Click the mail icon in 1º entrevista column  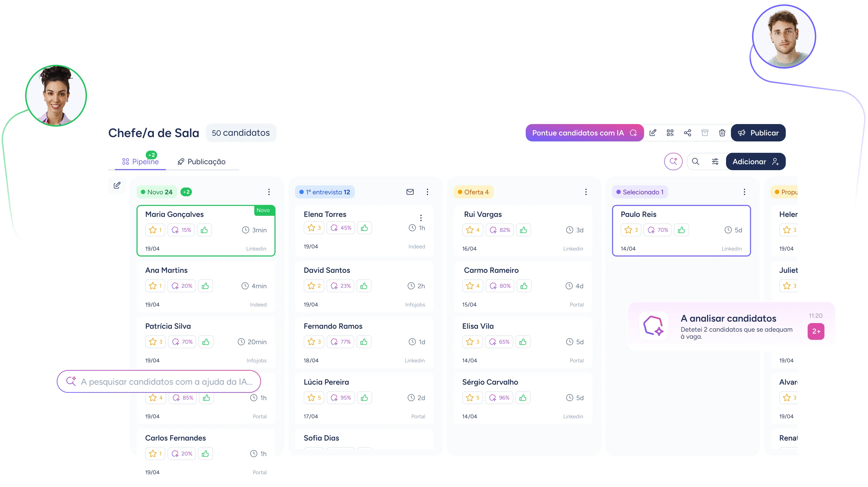pos(410,192)
